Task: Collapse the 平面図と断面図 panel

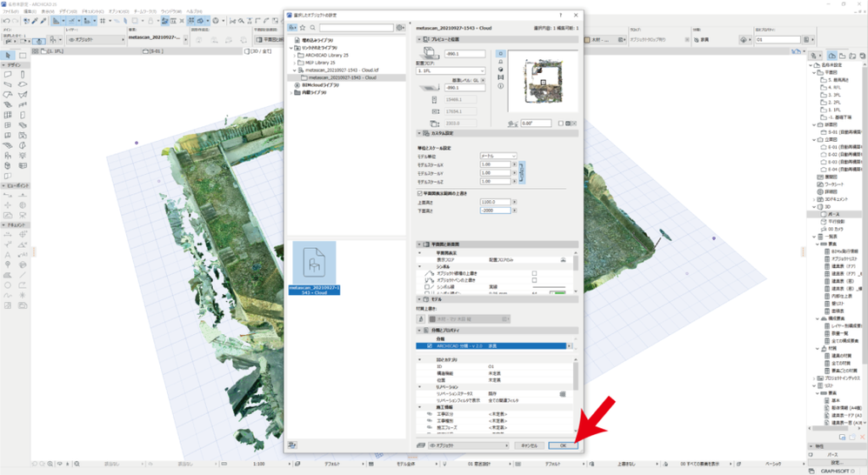Action: [x=419, y=244]
